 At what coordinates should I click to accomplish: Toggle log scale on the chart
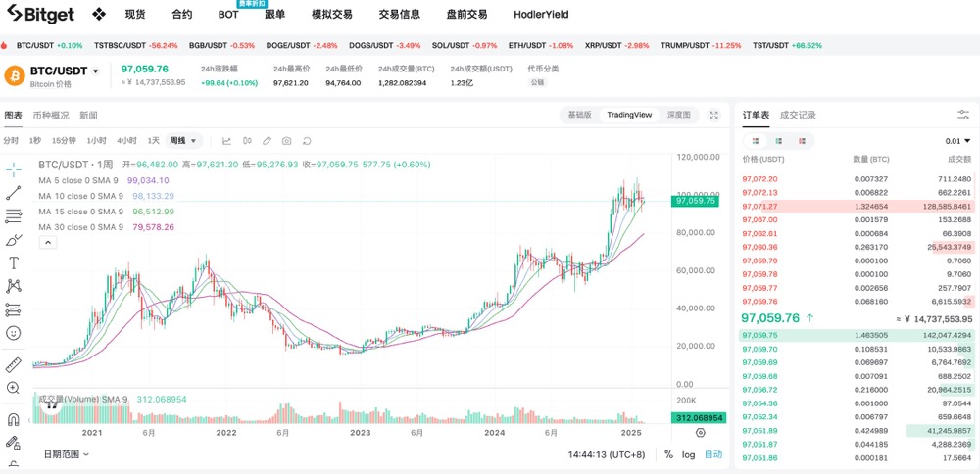pos(689,454)
